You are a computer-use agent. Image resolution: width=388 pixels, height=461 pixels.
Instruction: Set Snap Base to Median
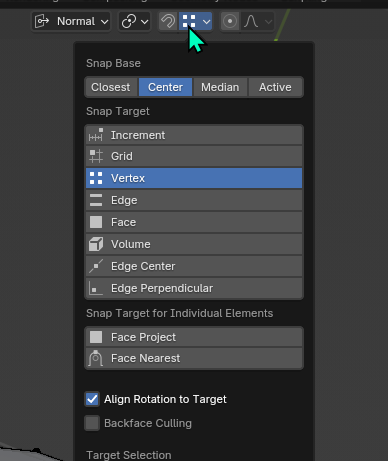(x=220, y=87)
